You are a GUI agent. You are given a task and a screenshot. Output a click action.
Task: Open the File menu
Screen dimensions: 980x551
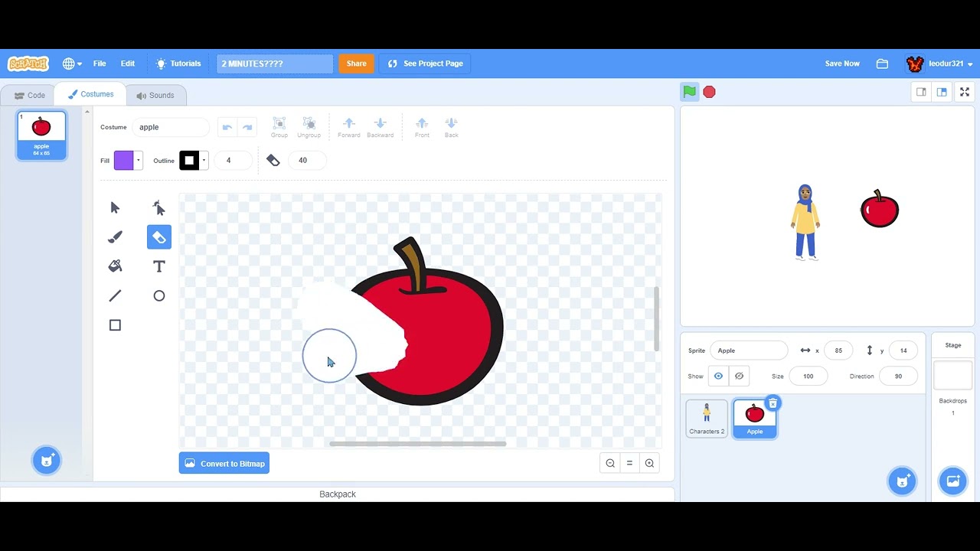click(x=100, y=64)
